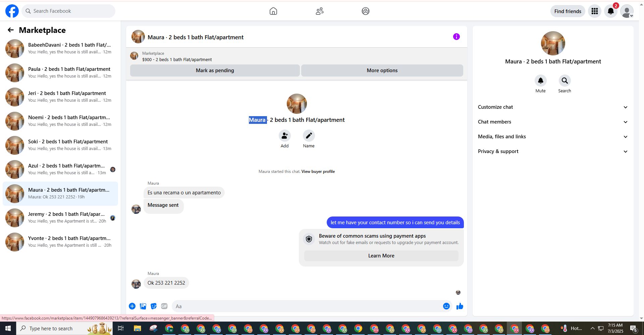Open Task View on the taskbar
Screen dimensions: 644x335
[x=121, y=328]
